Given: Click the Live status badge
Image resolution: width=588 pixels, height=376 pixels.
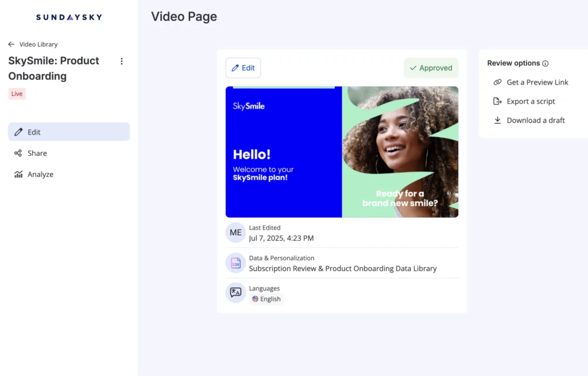Looking at the screenshot, I should pyautogui.click(x=17, y=94).
